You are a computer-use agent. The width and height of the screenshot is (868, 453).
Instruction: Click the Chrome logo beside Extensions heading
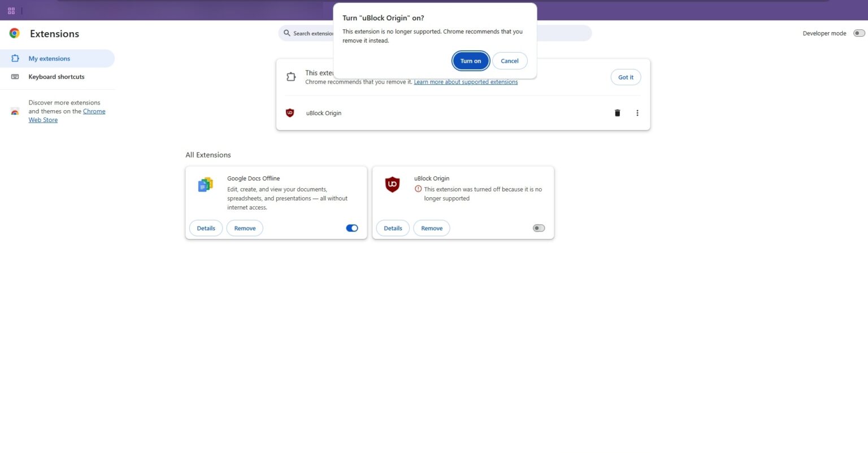(15, 33)
